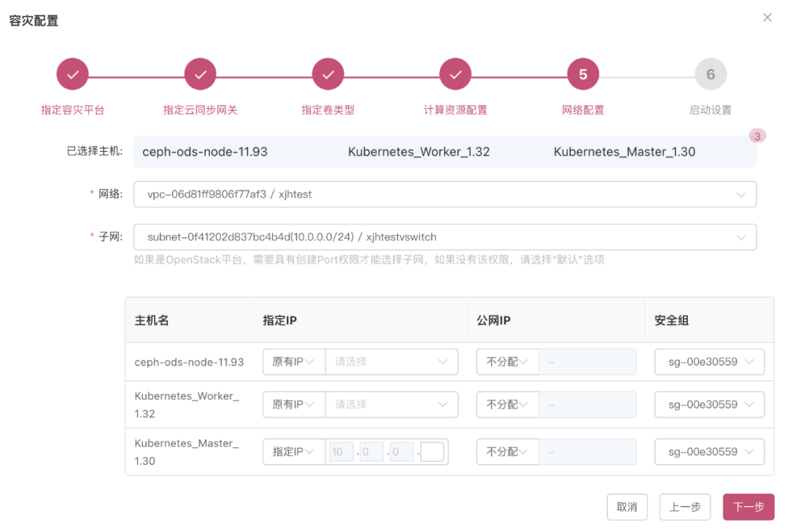Select selected host Kubernetes_Worker_1.32 in the top bar

[419, 152]
